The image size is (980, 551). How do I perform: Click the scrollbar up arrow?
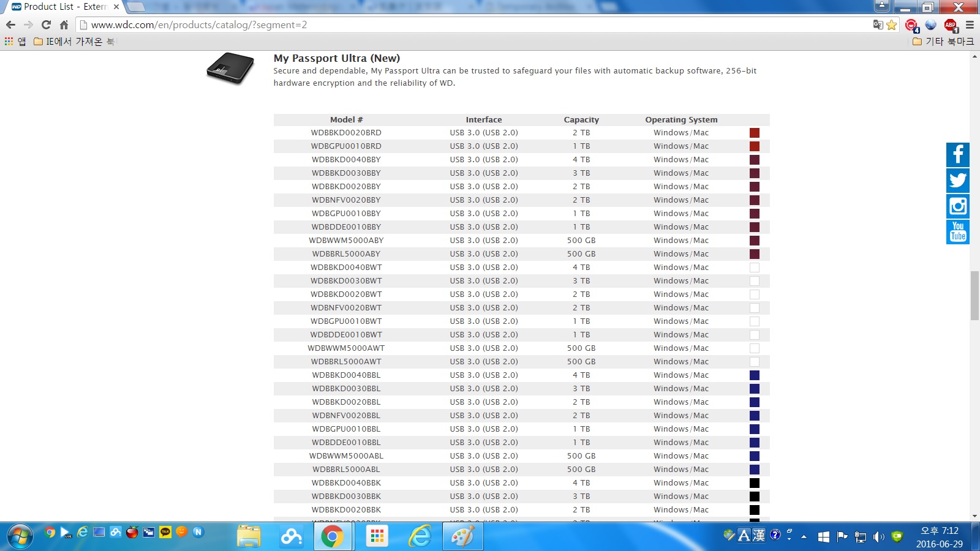click(x=974, y=56)
